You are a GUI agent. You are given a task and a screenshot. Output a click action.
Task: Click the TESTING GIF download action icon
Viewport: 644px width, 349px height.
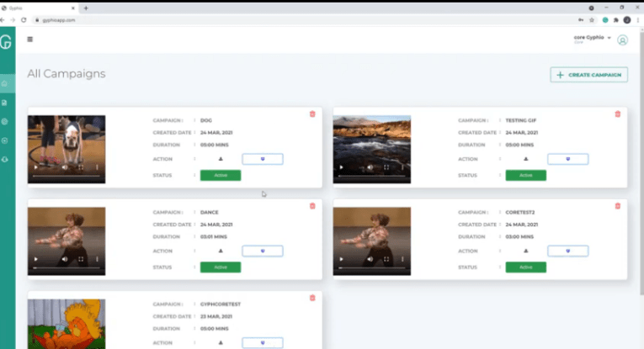pyautogui.click(x=525, y=159)
